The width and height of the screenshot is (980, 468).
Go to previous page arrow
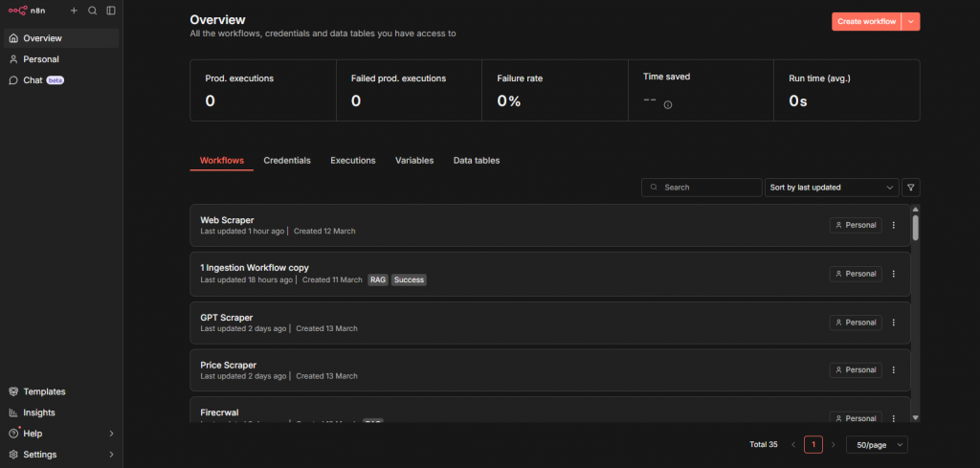coord(793,445)
